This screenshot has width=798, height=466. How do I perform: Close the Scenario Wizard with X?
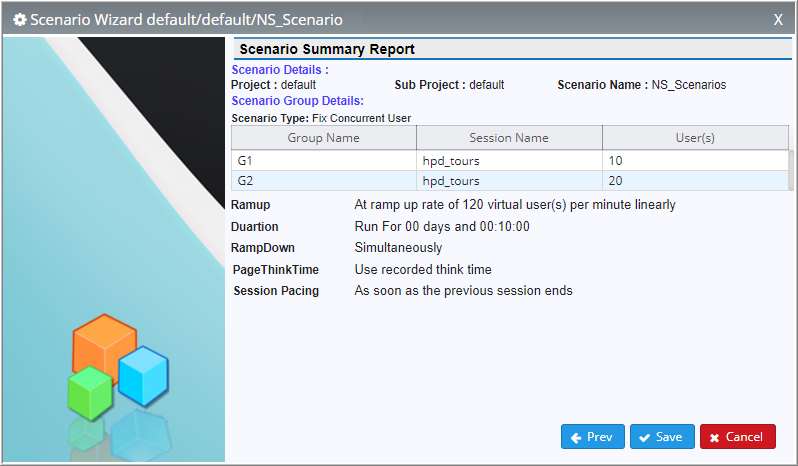pyautogui.click(x=778, y=20)
